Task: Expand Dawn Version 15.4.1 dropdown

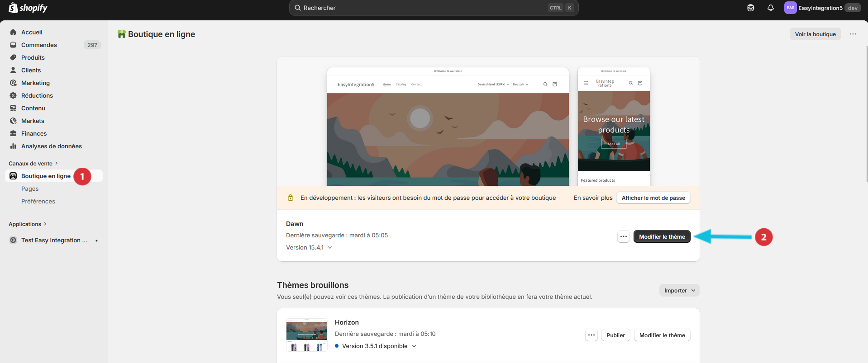Action: coord(309,247)
